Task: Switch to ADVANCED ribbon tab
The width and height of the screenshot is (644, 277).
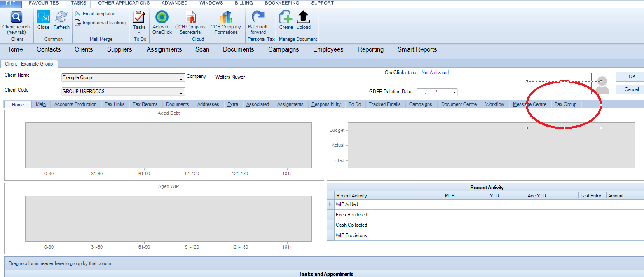Action: point(174,3)
